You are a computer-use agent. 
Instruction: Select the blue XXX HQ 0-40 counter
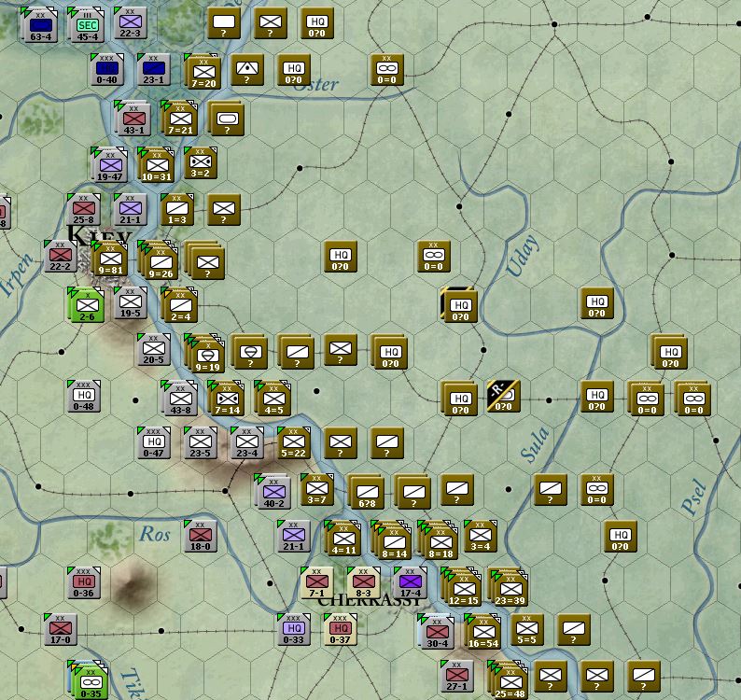pos(106,69)
